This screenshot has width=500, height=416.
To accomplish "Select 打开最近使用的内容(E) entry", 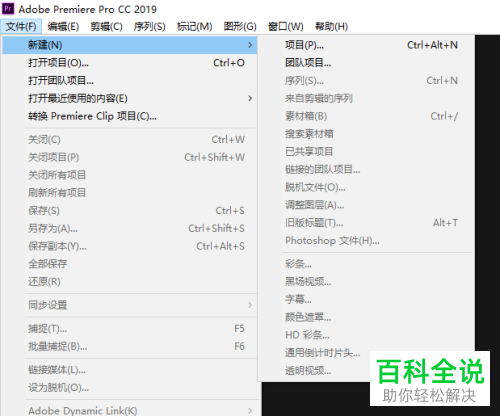I will click(130, 98).
